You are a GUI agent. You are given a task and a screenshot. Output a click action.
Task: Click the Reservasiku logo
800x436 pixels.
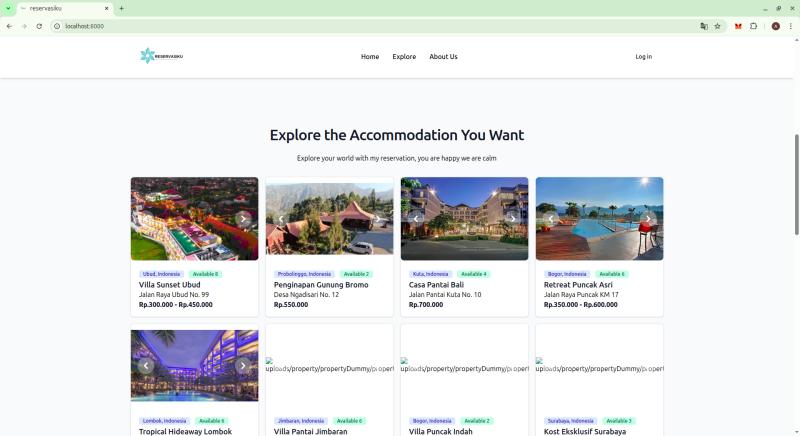pos(161,56)
